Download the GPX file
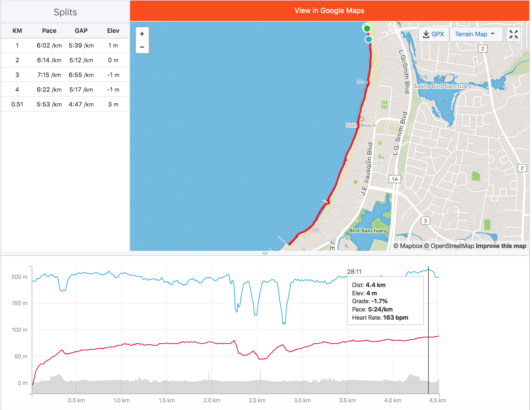532x410 pixels. pos(434,34)
